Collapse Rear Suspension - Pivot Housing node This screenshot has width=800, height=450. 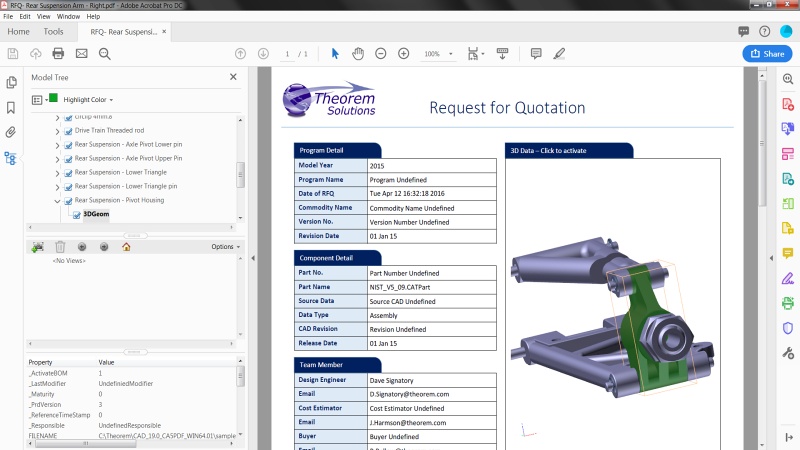click(x=57, y=201)
